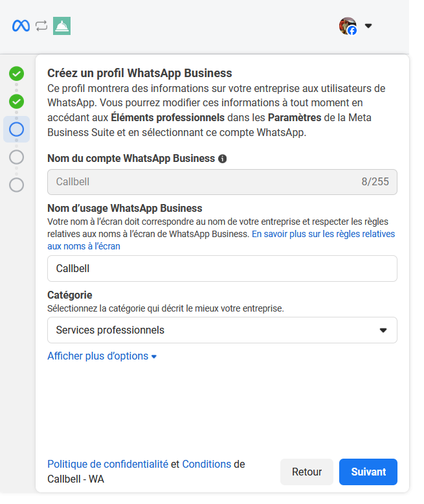Click the disabled Nom du compte Callbell field

pos(222,182)
